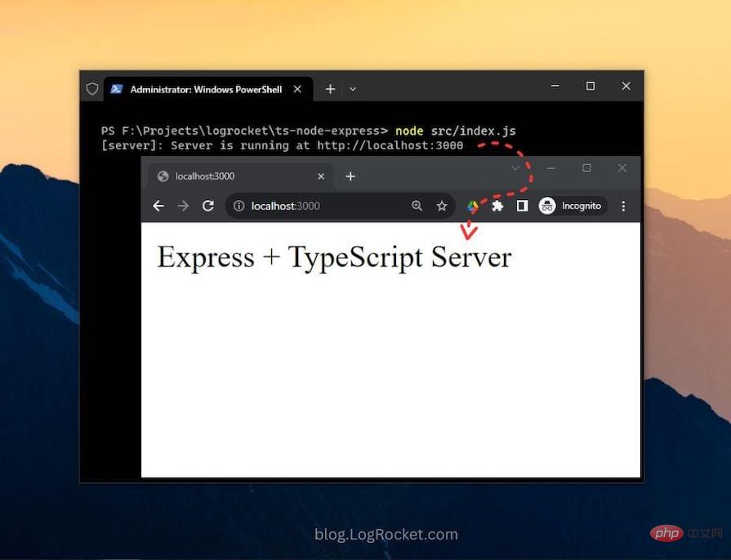The height and width of the screenshot is (560, 731).
Task: Click the PS F:\Projects\logrocket\ts-node-express prompt
Action: tap(244, 131)
